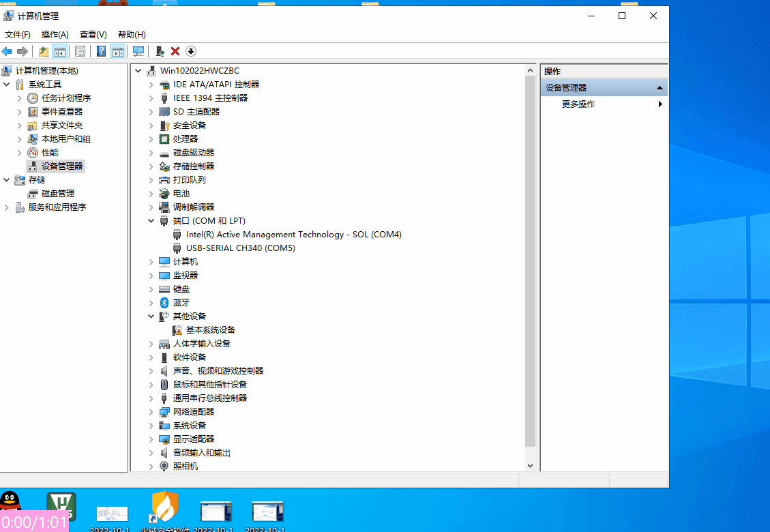Image resolution: width=770 pixels, height=532 pixels.
Task: Select the 处理器 chip icon
Action: coord(164,139)
